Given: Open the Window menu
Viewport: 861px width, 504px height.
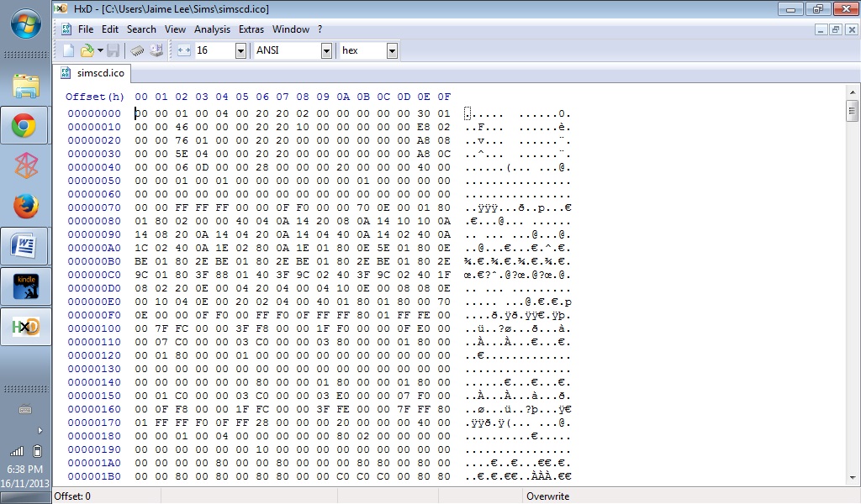Looking at the screenshot, I should click(290, 29).
